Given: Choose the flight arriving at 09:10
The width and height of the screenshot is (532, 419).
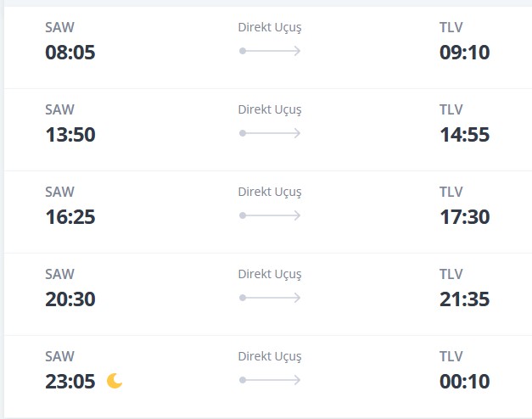Looking at the screenshot, I should pos(464,53).
